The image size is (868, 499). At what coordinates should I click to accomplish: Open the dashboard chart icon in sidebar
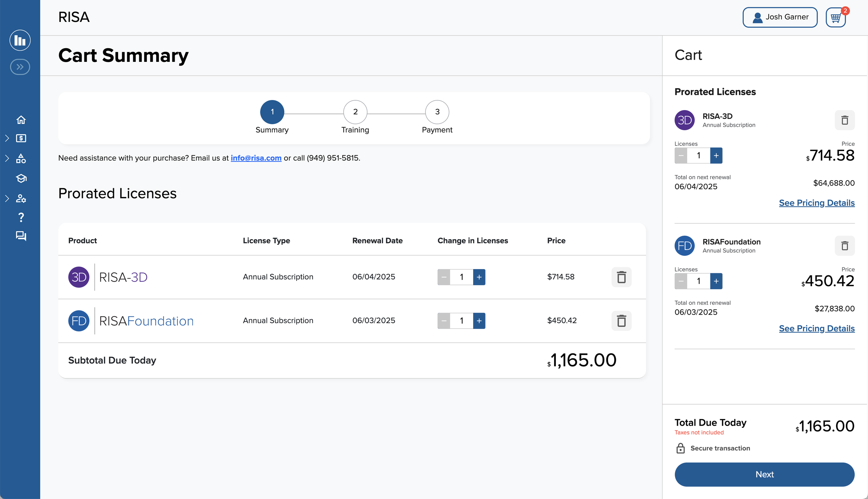(20, 40)
